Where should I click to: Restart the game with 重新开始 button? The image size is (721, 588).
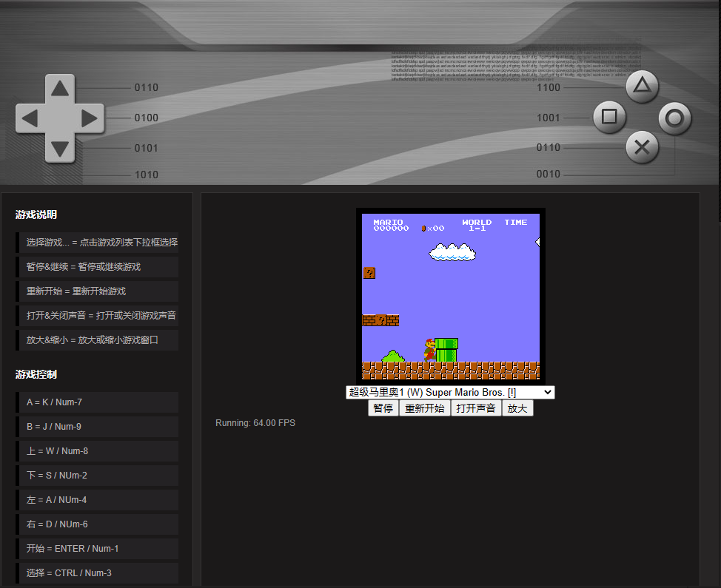[424, 408]
